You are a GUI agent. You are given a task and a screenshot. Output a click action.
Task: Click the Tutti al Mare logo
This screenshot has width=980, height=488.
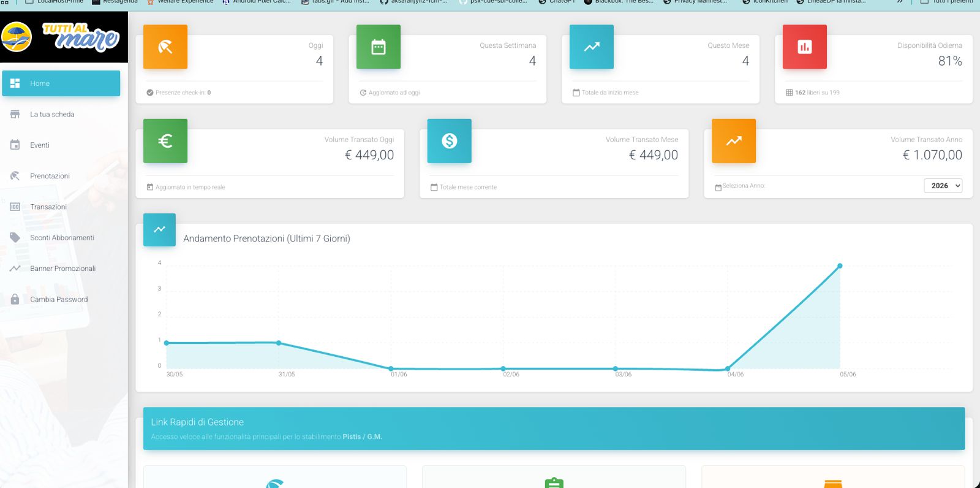(x=60, y=37)
